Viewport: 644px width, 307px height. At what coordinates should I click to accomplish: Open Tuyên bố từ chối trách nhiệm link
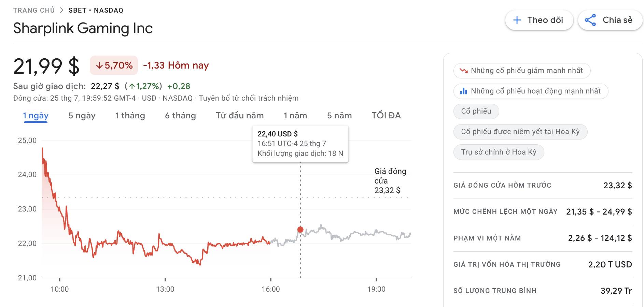click(249, 98)
